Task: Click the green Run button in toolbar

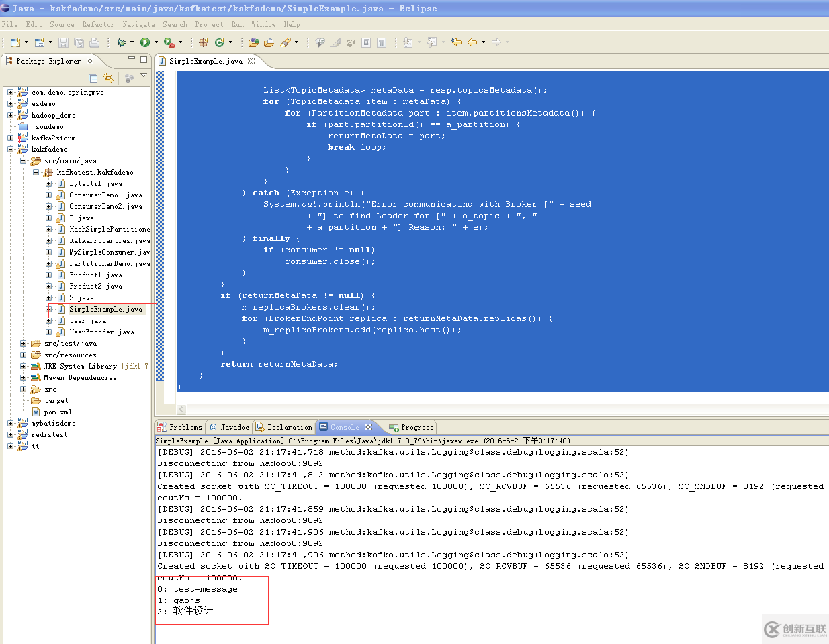Action: pos(144,42)
